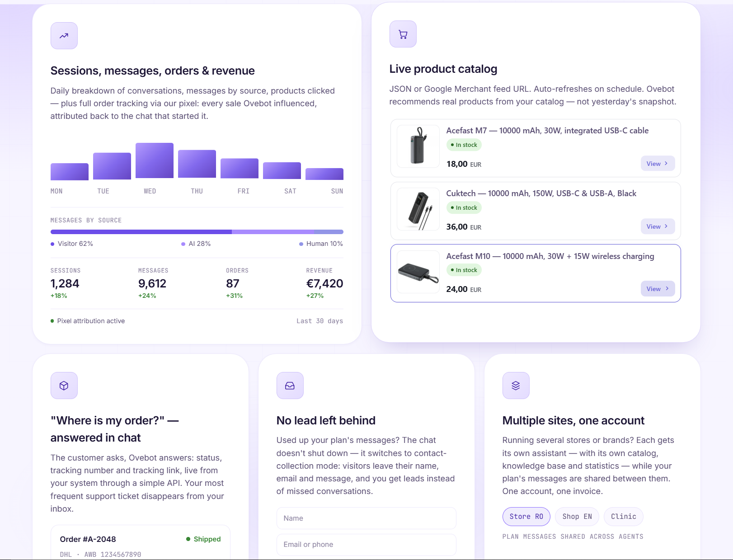
Task: Click the shopping cart icon above Live product catalog
Action: click(x=403, y=34)
